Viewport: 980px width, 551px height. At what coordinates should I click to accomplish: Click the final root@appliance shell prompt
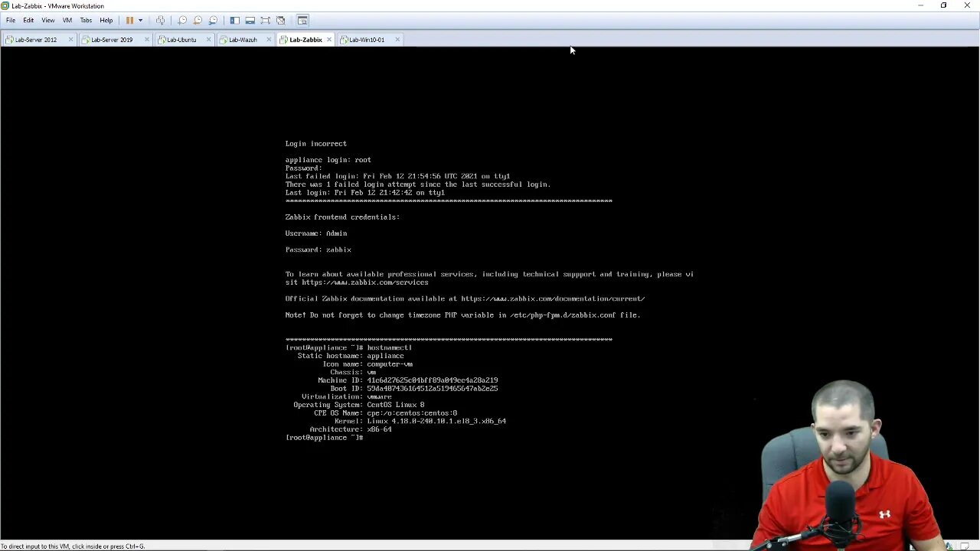pos(325,438)
